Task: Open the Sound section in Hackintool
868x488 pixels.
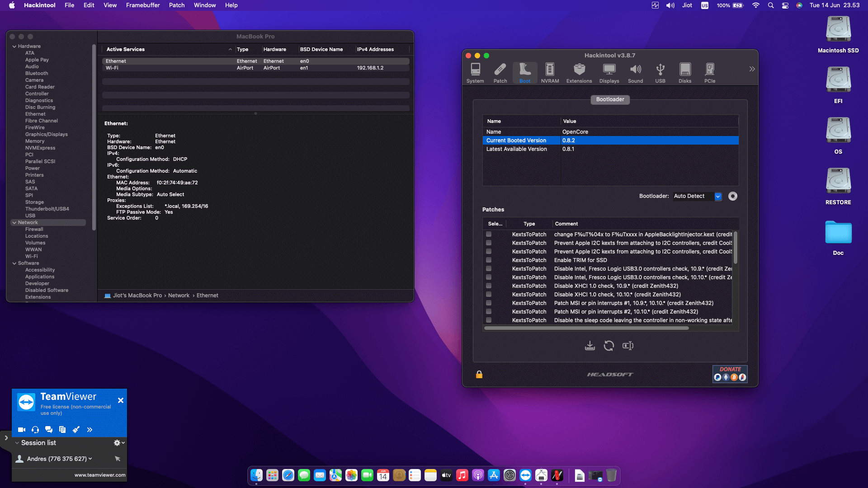Action: 635,72
